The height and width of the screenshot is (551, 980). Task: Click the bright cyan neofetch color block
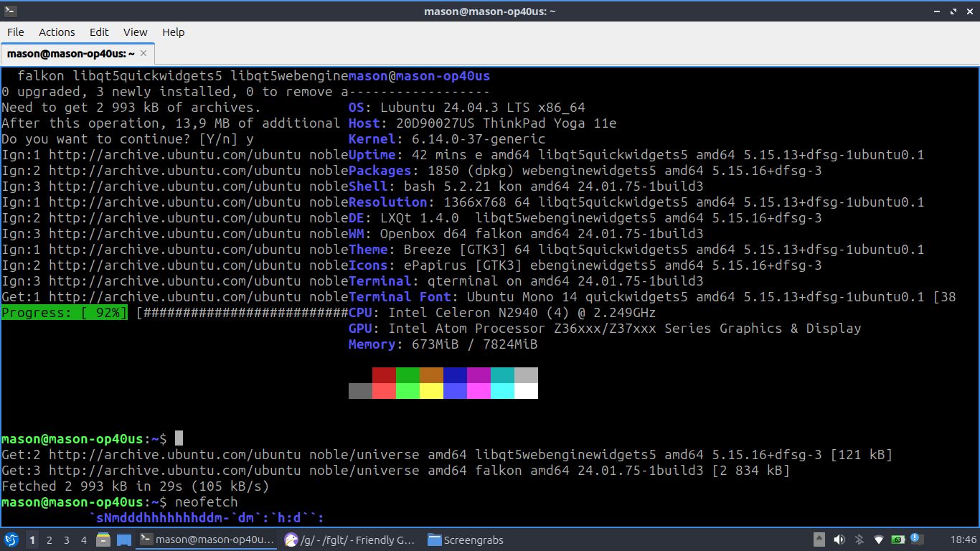[x=502, y=391]
